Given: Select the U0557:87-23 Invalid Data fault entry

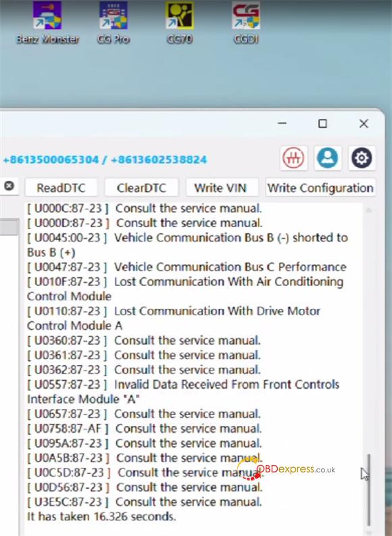Looking at the screenshot, I should pos(183,392).
